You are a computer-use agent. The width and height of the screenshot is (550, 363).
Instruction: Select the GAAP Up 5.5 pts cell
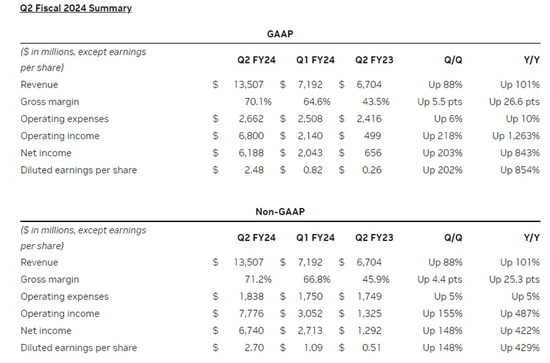click(440, 102)
